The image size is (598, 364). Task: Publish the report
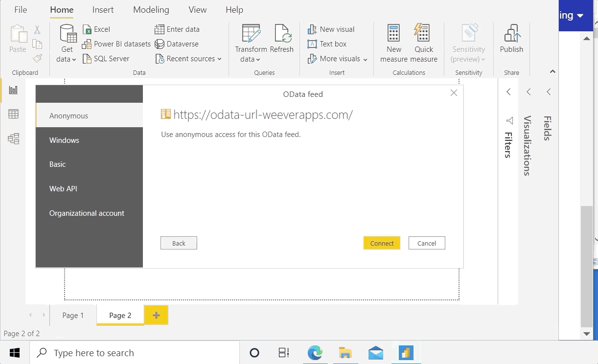point(511,39)
